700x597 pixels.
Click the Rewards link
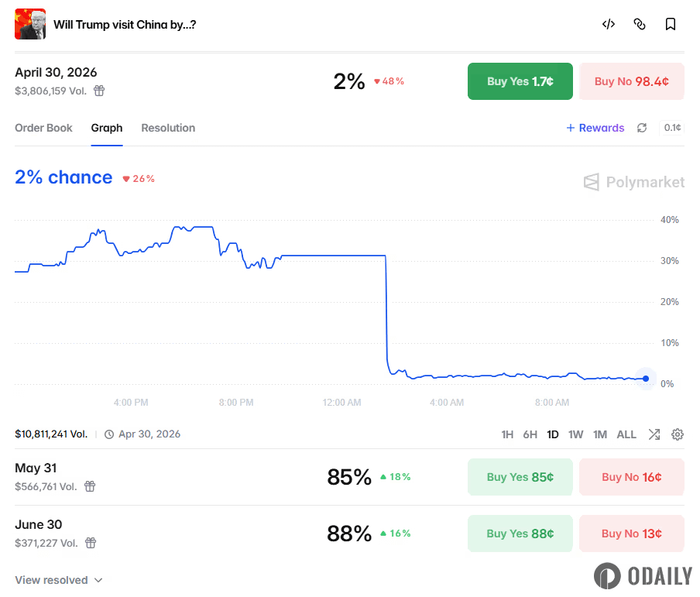pyautogui.click(x=595, y=128)
